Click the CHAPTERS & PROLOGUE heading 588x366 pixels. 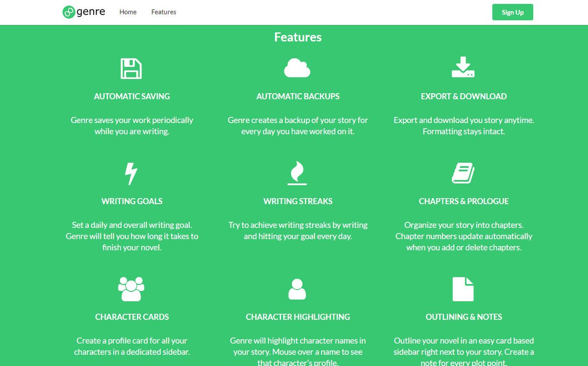pos(464,201)
